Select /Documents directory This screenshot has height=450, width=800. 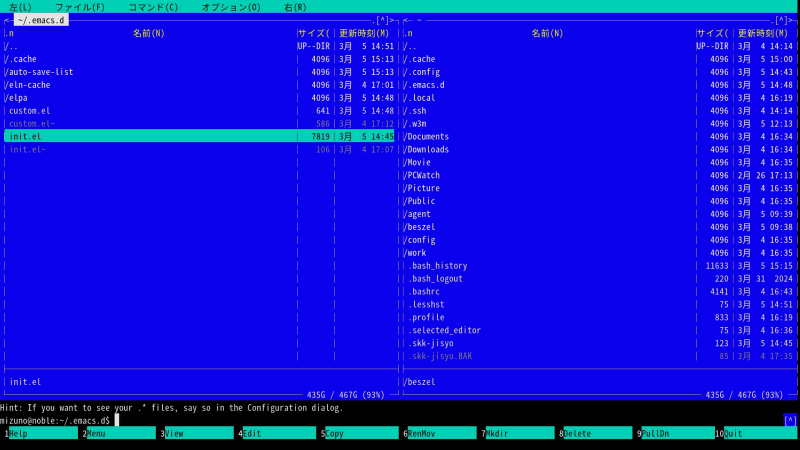(598, 137)
